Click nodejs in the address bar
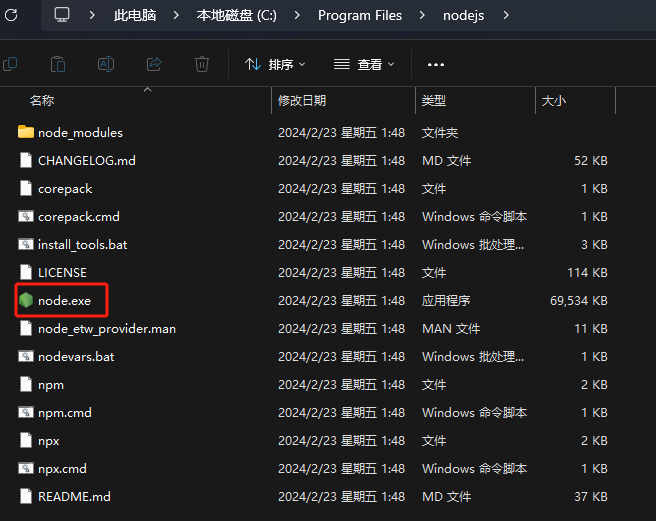The image size is (656, 521). tap(464, 15)
